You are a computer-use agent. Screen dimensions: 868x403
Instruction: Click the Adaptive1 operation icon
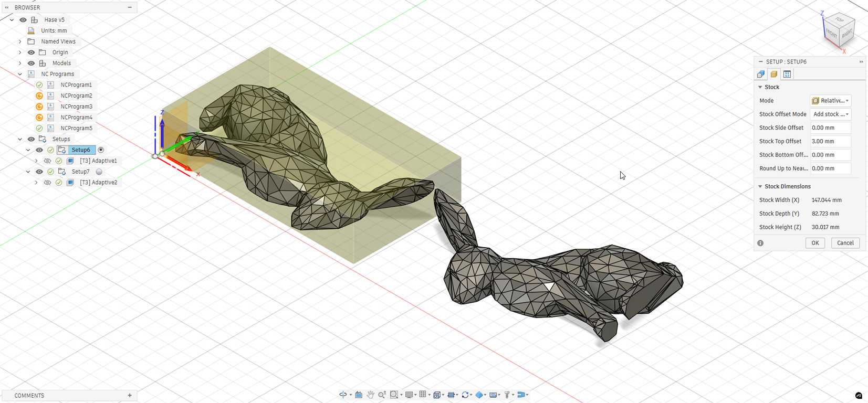pyautogui.click(x=70, y=161)
